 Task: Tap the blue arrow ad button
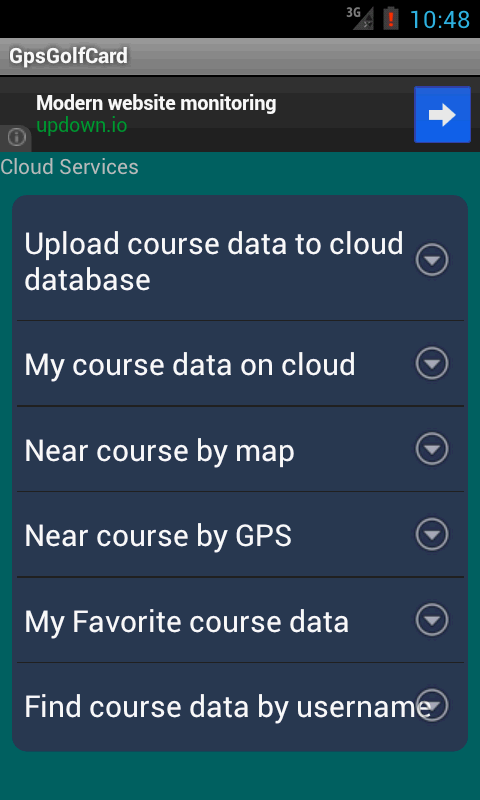442,114
